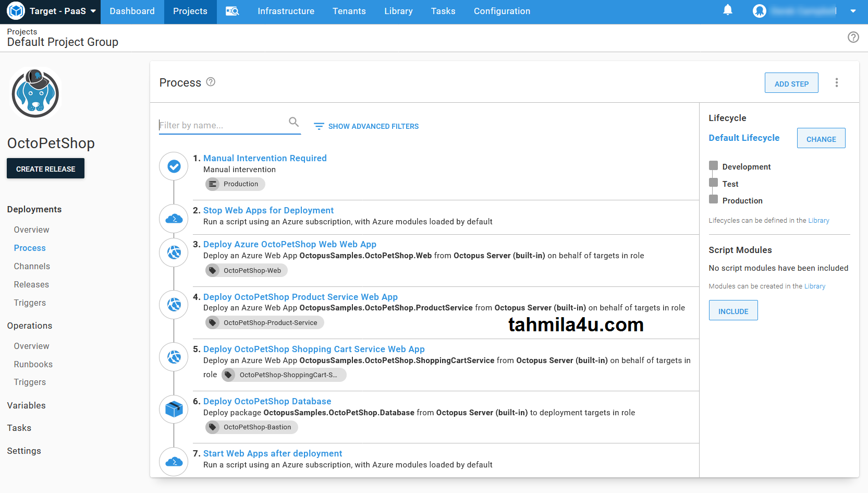Click Library link under Script Modules
The image size is (868, 493).
click(815, 286)
